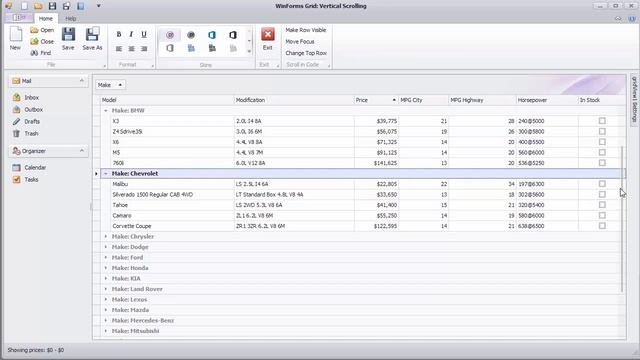Toggle Underline formatting
This screenshot has height=360, width=640.
coord(144,35)
